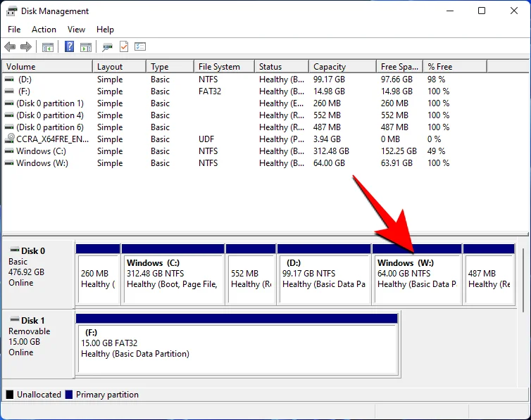Click the Show/Hide Console Tree icon
Screen dimensions: 531x420
[x=48, y=47]
